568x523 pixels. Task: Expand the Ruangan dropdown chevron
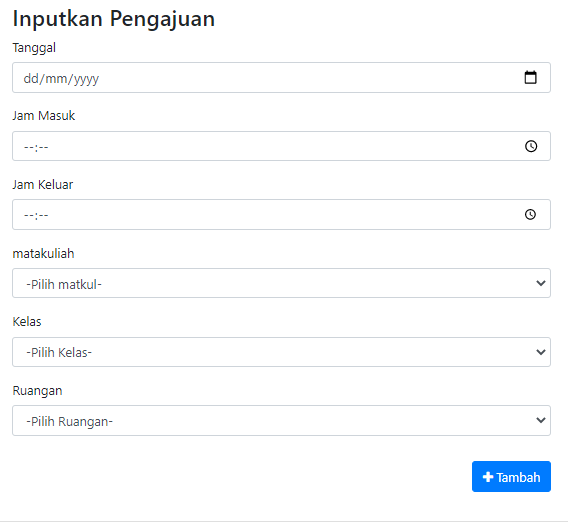click(x=540, y=420)
